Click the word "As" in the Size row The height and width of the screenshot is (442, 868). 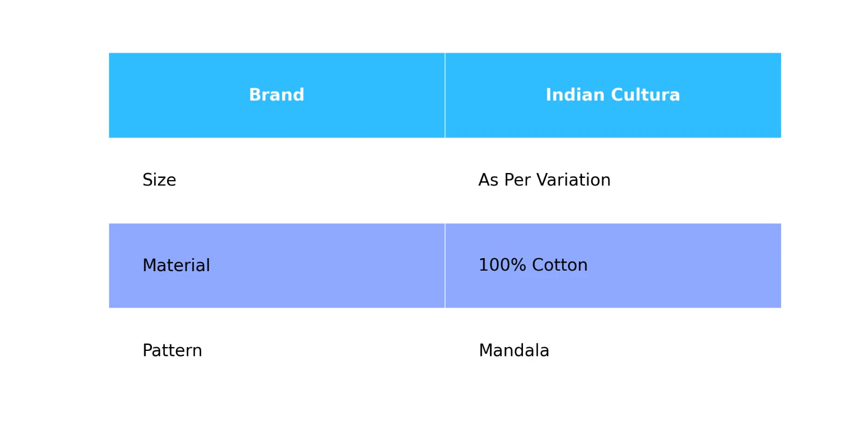click(x=488, y=180)
